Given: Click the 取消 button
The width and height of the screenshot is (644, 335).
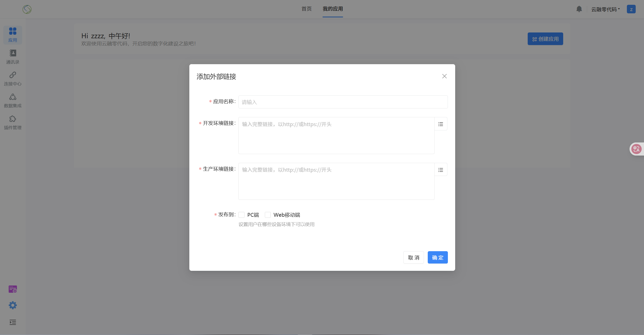Looking at the screenshot, I should (x=413, y=257).
